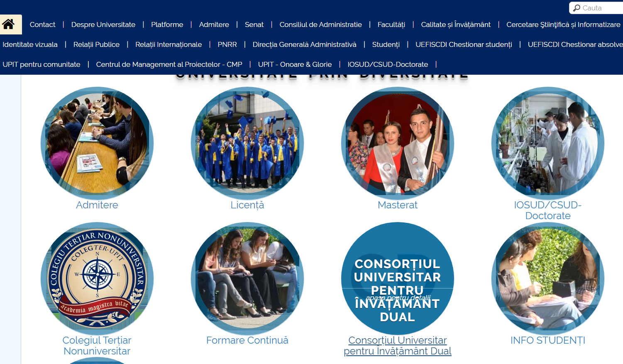Viewport: 623px width, 364px height.
Task: Click the laboratory circular photo for Doctorate
Action: tap(548, 143)
